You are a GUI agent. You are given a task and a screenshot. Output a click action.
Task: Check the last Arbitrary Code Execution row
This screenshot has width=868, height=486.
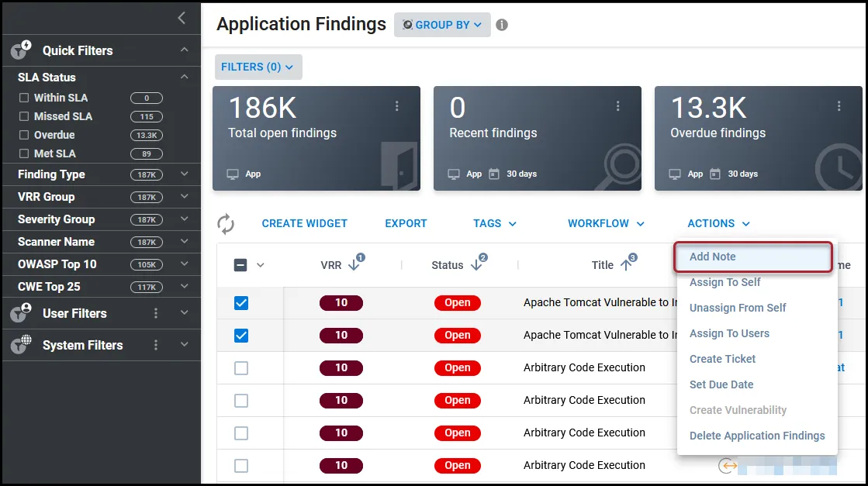click(240, 466)
